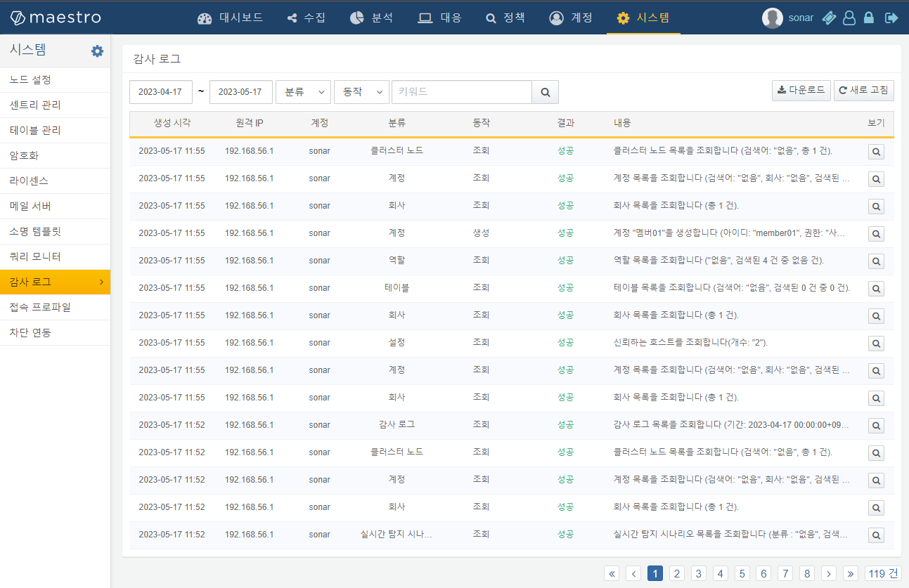View details of 계정 생성 log row
Viewport: 909px width, 588px height.
tap(876, 233)
